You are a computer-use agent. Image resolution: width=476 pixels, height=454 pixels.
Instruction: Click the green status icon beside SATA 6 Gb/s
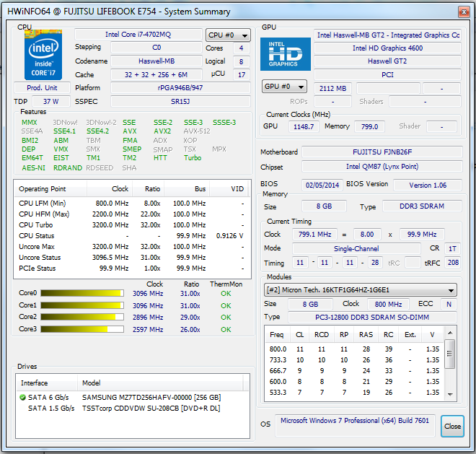(22, 397)
